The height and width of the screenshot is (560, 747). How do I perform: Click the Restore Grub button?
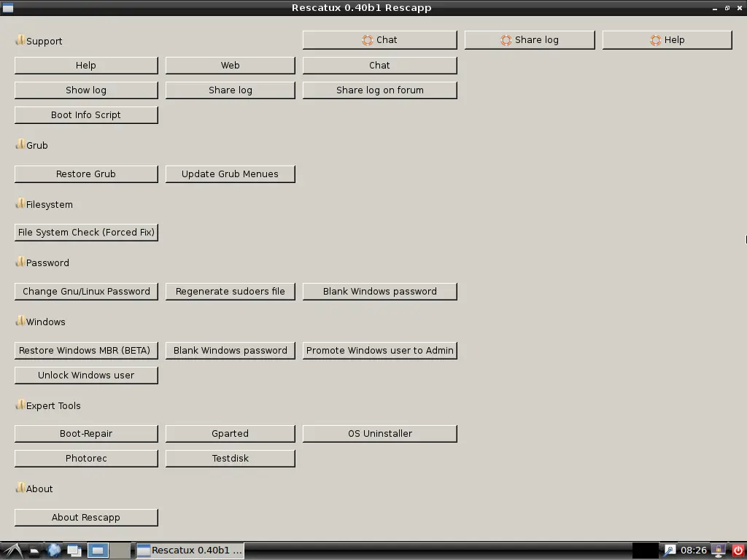(x=86, y=174)
